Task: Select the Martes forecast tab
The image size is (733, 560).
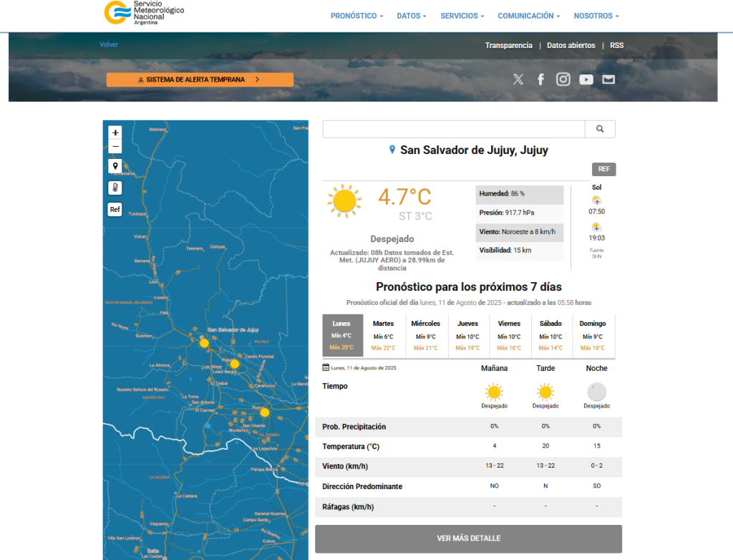Action: coord(384,335)
